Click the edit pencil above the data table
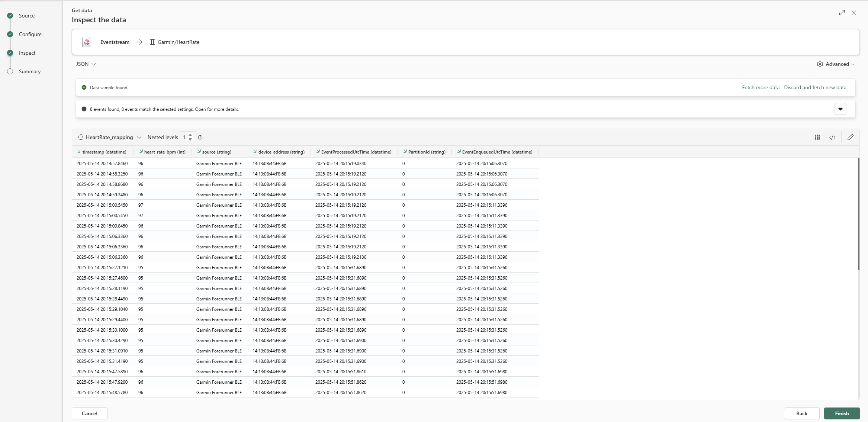This screenshot has height=422, width=868. (850, 137)
